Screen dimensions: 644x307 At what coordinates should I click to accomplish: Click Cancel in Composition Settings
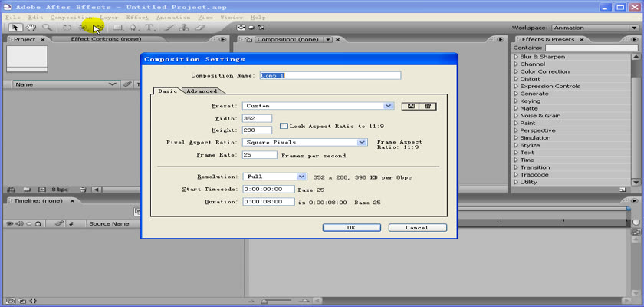417,228
